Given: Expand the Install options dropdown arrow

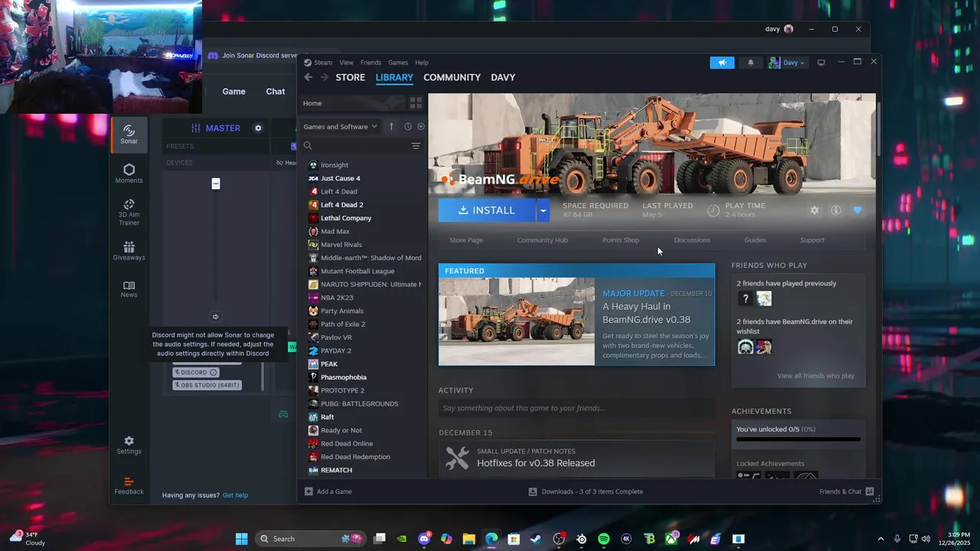Looking at the screenshot, I should coord(543,210).
